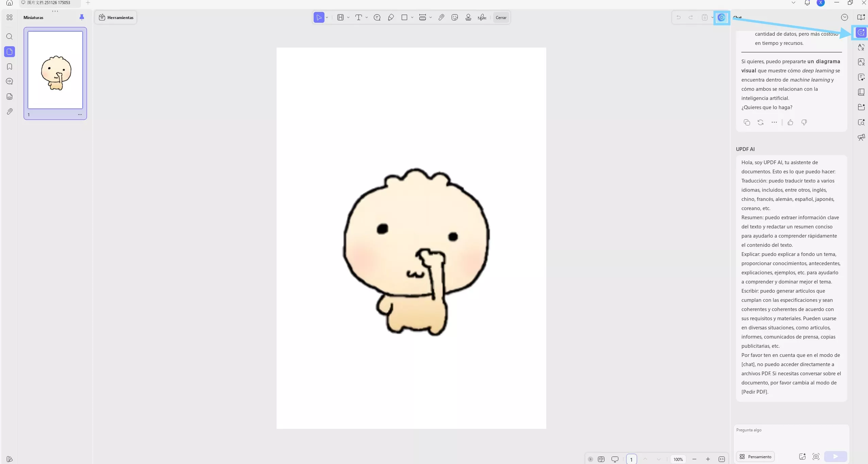The width and height of the screenshot is (868, 464).
Task: Toggle the Miniaturas panel pin
Action: pyautogui.click(x=82, y=17)
